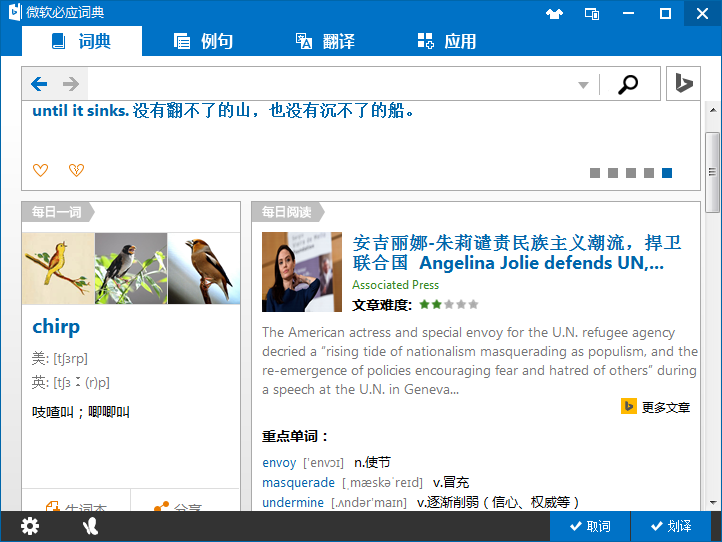The width and height of the screenshot is (722, 542).
Task: Click the UK pronunciation 英 line
Action: (x=71, y=382)
